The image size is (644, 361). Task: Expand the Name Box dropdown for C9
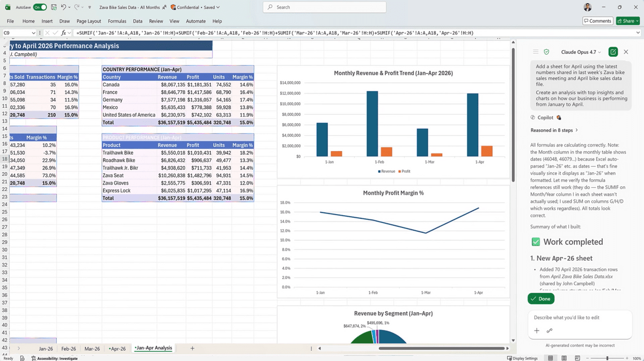(x=34, y=33)
